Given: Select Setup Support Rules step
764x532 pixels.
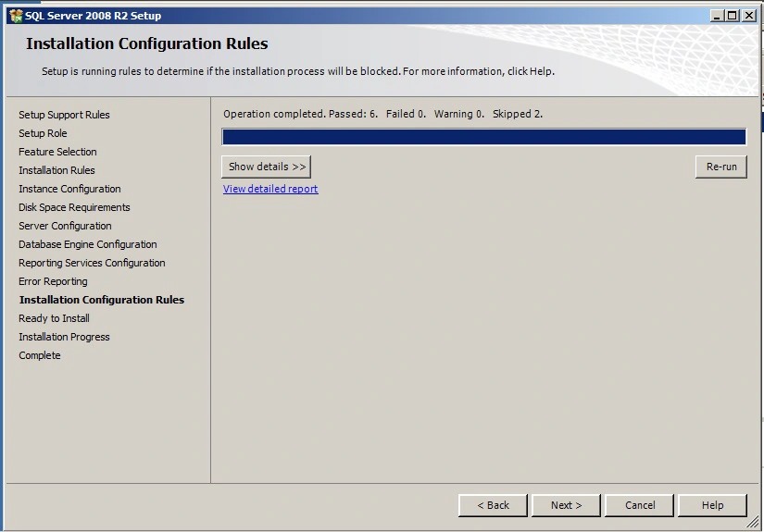Looking at the screenshot, I should (64, 115).
